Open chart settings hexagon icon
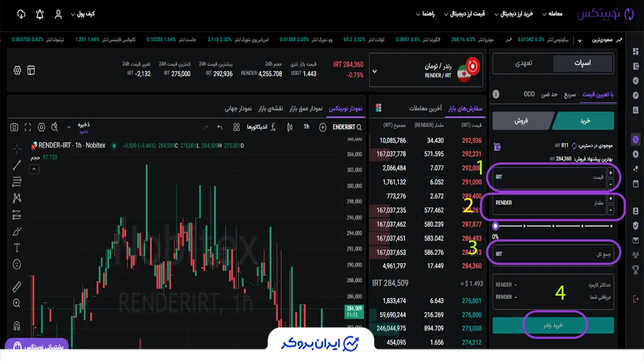Screen dimensions: 644x362 pyautogui.click(x=41, y=127)
